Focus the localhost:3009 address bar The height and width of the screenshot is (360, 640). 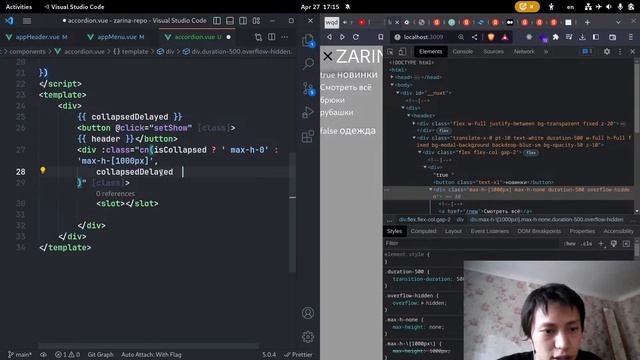coord(423,37)
